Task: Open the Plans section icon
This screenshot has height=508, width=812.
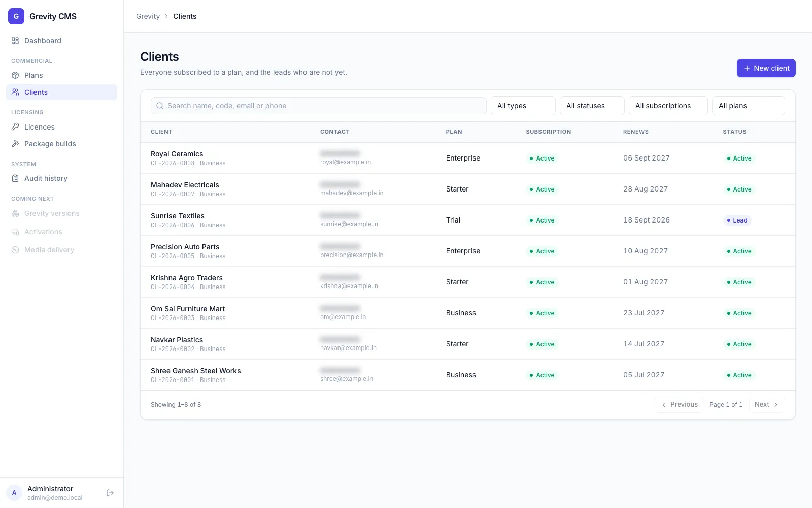Action: pyautogui.click(x=15, y=75)
